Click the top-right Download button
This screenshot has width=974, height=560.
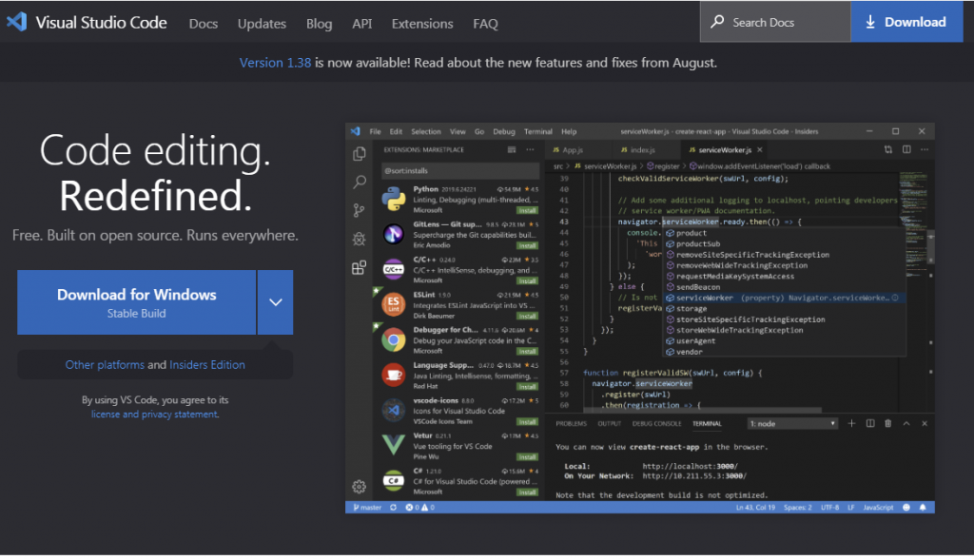906,22
